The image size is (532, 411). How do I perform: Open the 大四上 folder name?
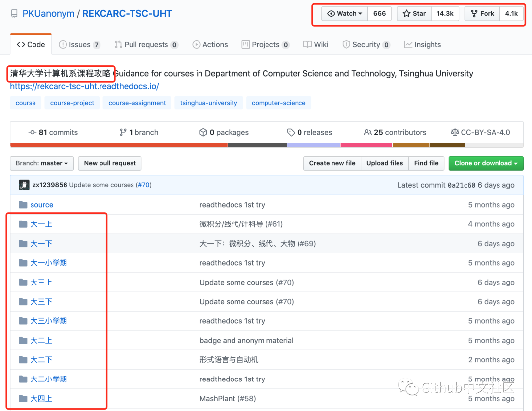click(41, 399)
